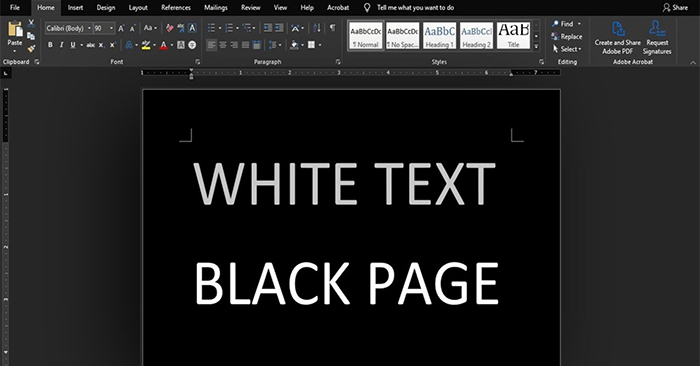The image size is (700, 366).
Task: Click the Paste clipboard icon
Action: (x=15, y=29)
